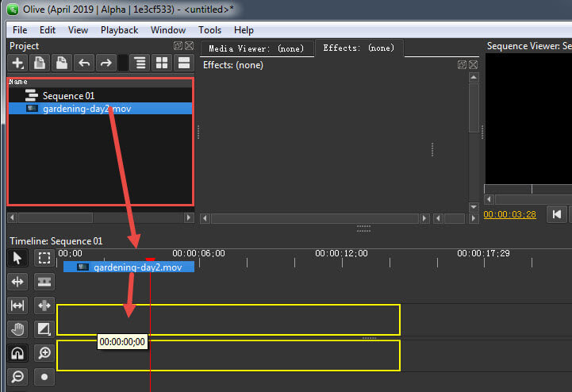Click Project panel scroll left arrow

[12, 218]
